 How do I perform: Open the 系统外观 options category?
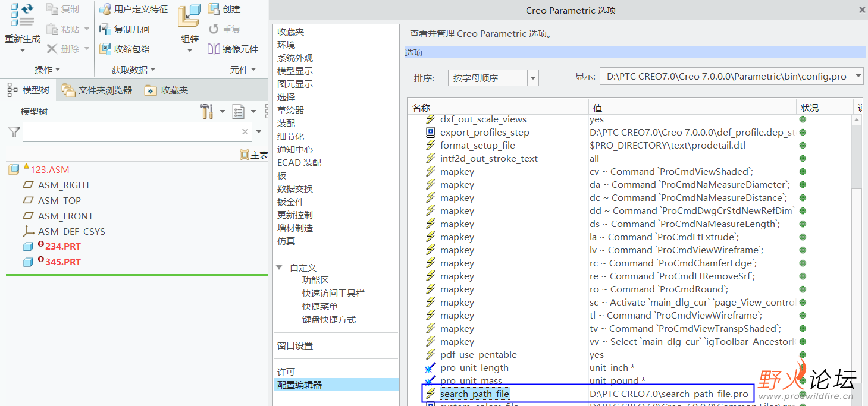pyautogui.click(x=295, y=58)
